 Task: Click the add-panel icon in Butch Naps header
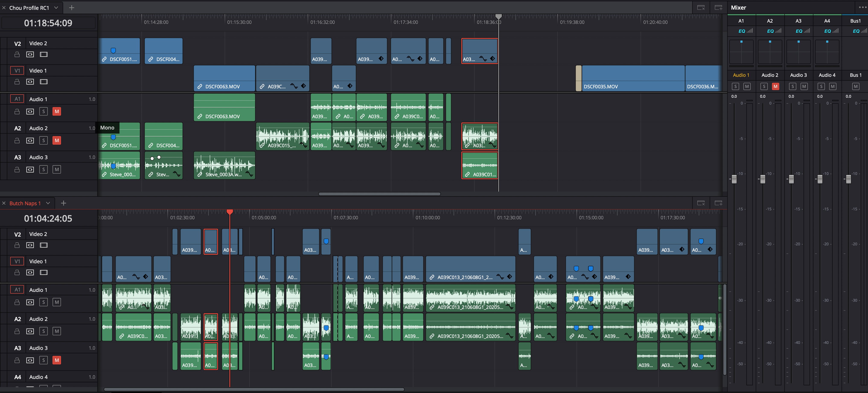(x=718, y=203)
